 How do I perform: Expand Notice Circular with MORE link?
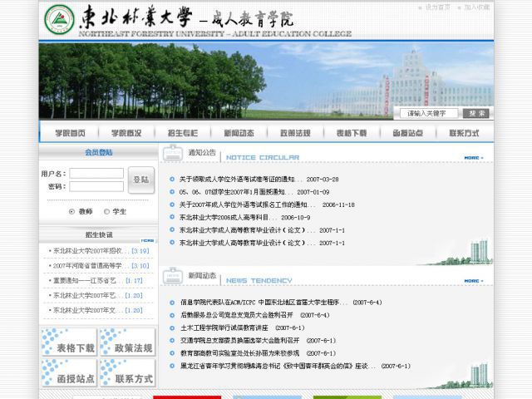pyautogui.click(x=472, y=157)
